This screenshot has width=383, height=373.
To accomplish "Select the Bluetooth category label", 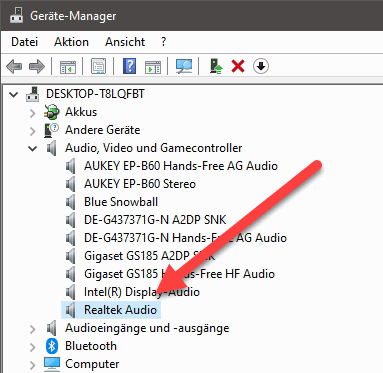I will (x=91, y=346).
